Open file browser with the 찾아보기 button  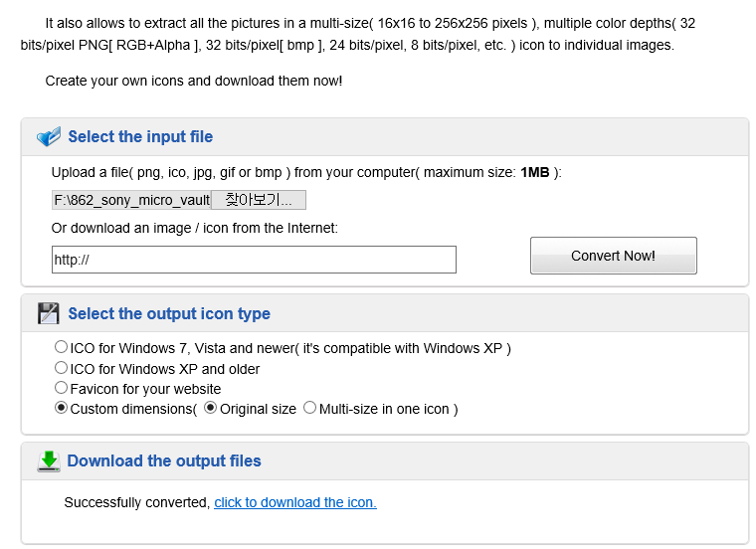[x=259, y=200]
